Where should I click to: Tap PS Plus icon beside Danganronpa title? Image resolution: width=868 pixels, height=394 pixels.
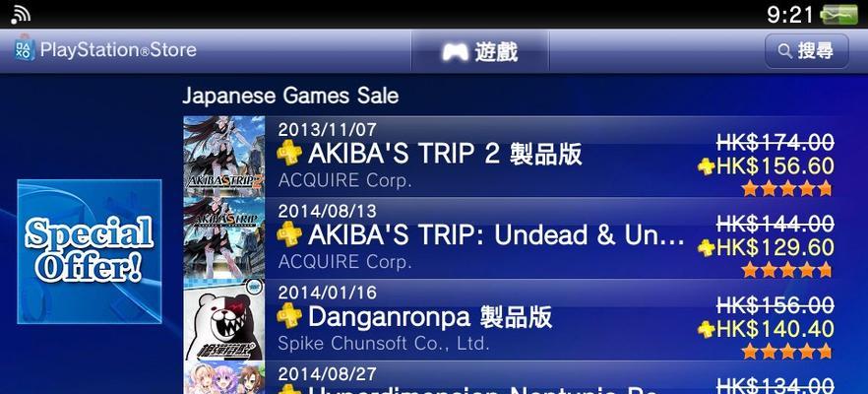(x=289, y=316)
